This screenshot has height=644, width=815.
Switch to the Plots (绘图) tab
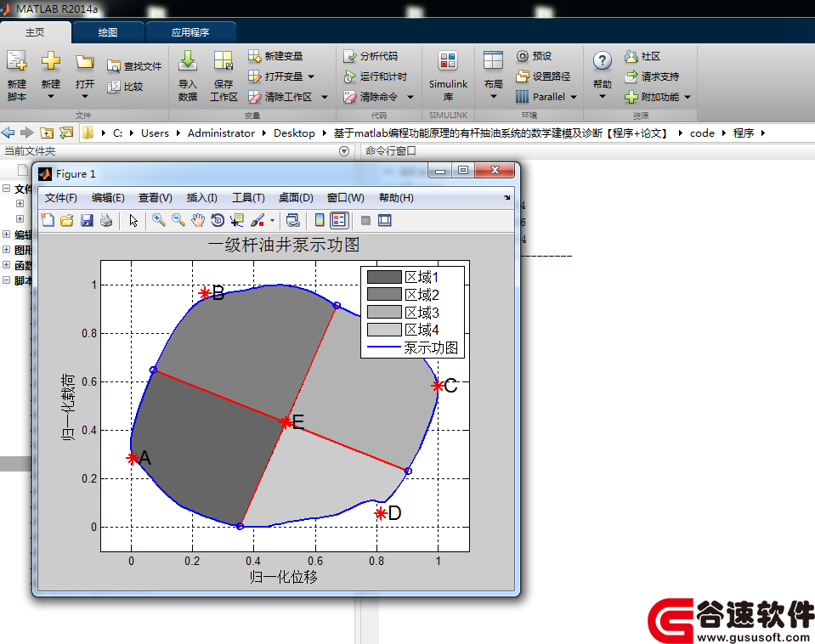[108, 32]
